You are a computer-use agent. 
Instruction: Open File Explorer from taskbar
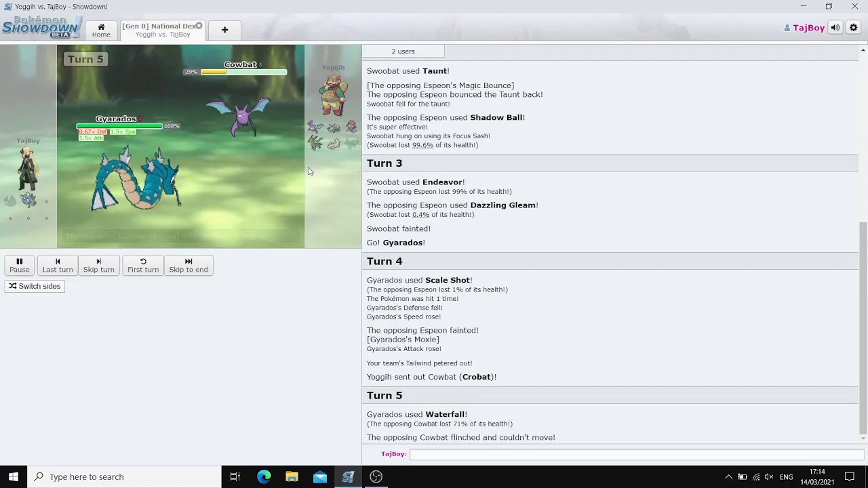point(292,476)
